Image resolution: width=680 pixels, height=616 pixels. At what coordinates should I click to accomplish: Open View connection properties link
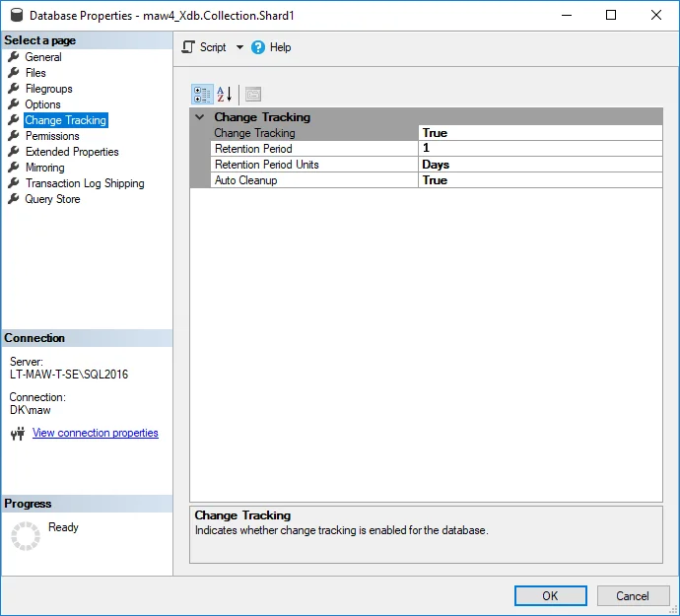96,433
